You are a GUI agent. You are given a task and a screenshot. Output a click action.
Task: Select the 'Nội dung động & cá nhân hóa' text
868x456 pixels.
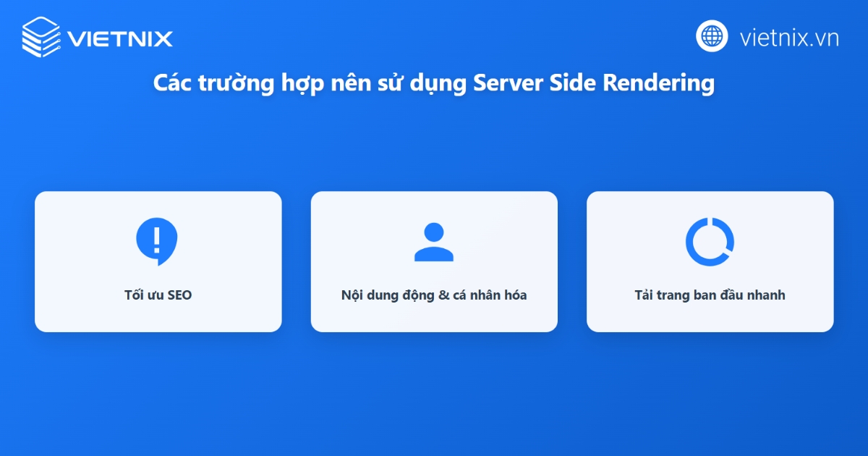pyautogui.click(x=434, y=295)
